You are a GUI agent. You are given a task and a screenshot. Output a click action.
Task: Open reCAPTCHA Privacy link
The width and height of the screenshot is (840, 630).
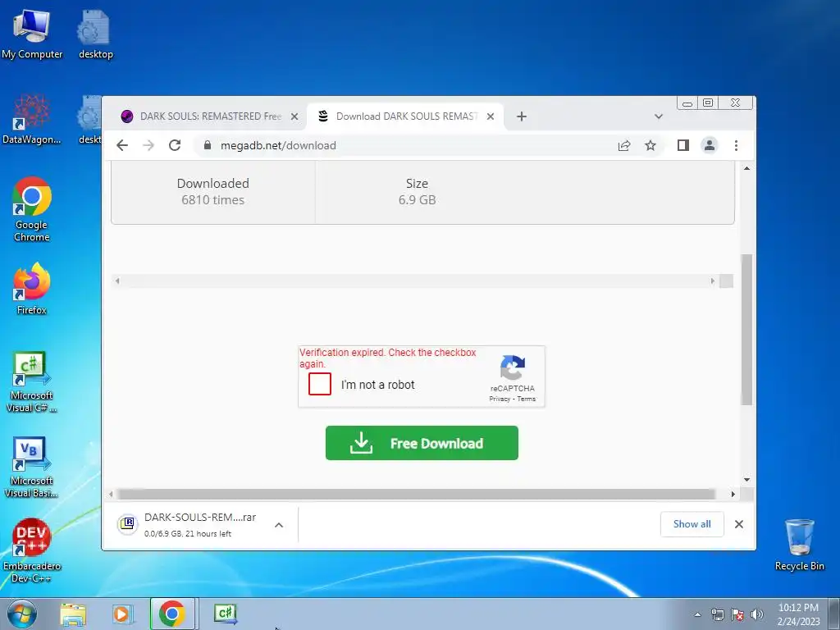click(x=500, y=399)
